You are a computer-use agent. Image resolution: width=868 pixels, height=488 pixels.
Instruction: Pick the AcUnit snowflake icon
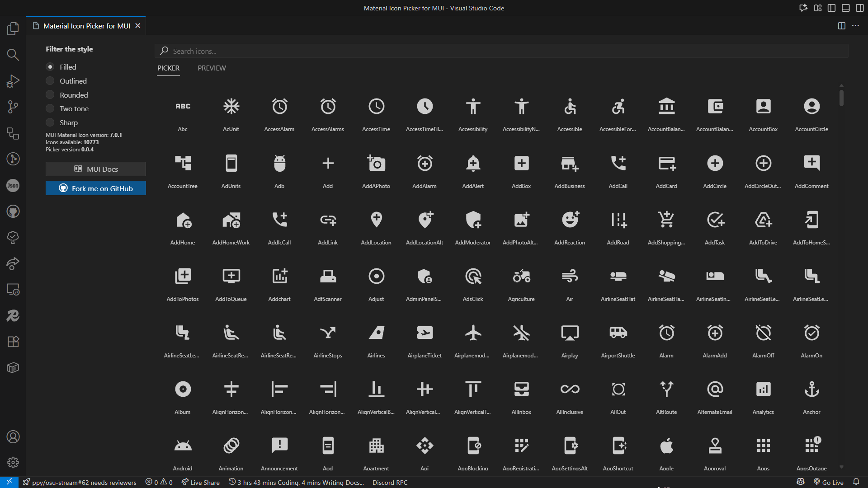[231, 107]
